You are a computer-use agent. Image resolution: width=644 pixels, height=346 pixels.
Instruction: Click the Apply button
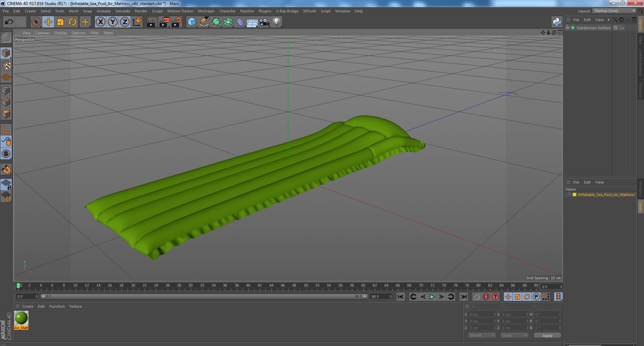547,336
